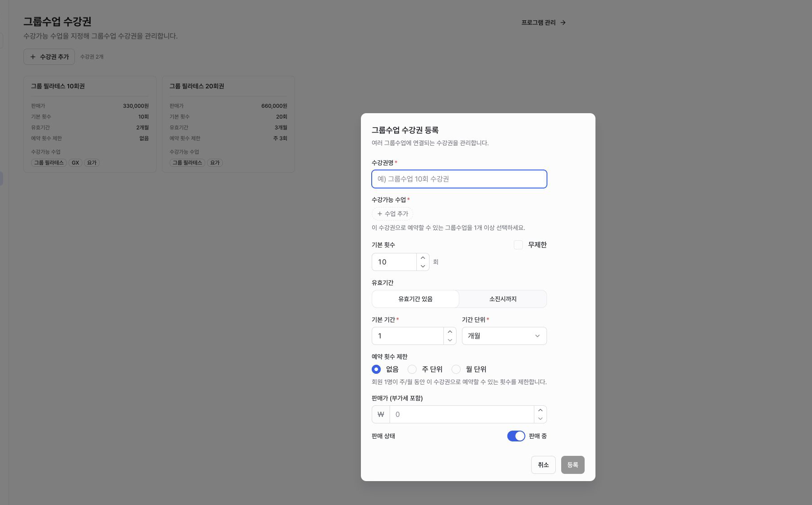The image size is (812, 505).
Task: Open the 기간 단위 dropdown showing 개월
Action: pos(504,336)
